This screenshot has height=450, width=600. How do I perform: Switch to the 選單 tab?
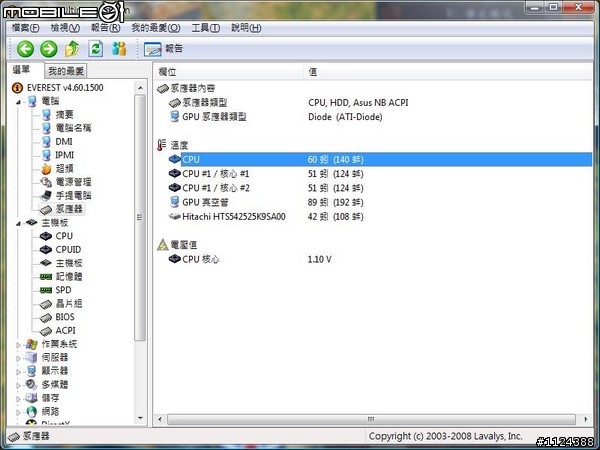(x=21, y=70)
